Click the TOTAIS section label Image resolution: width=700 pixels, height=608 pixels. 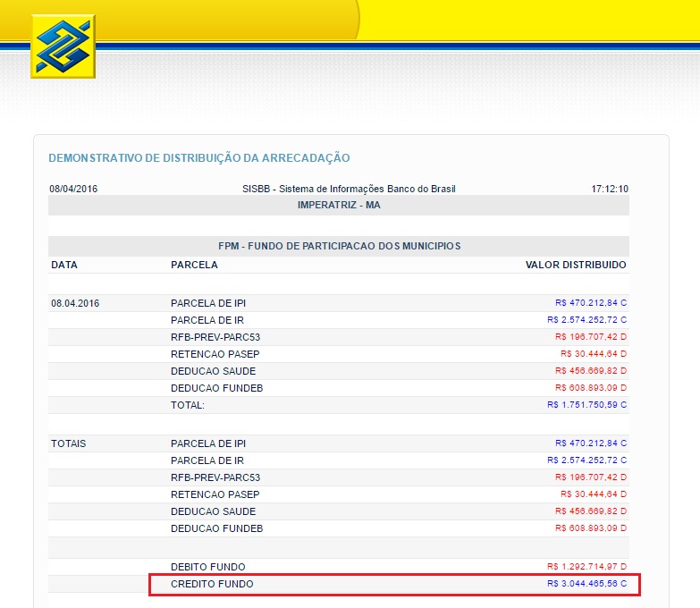click(69, 443)
